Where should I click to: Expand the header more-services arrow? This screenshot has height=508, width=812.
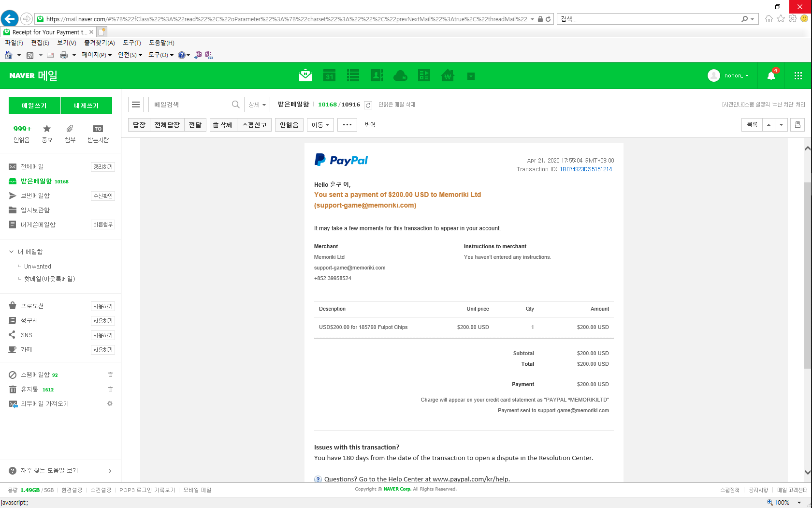[x=471, y=76]
